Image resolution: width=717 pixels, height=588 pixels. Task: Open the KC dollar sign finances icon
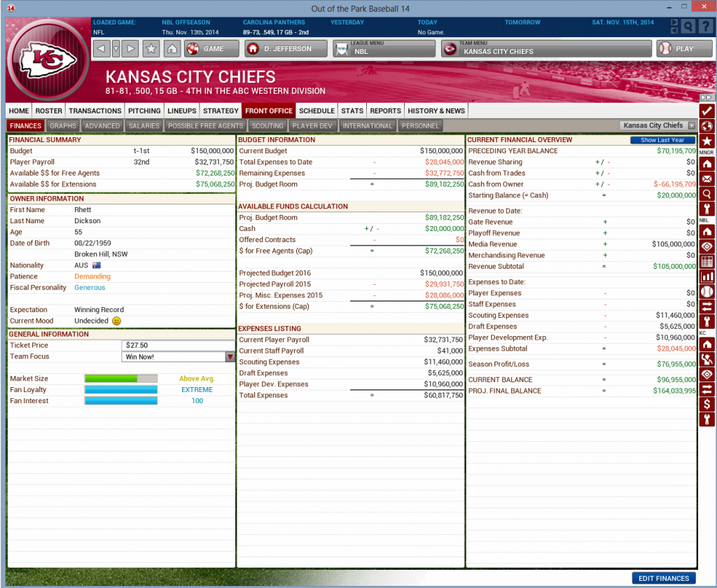tap(706, 404)
